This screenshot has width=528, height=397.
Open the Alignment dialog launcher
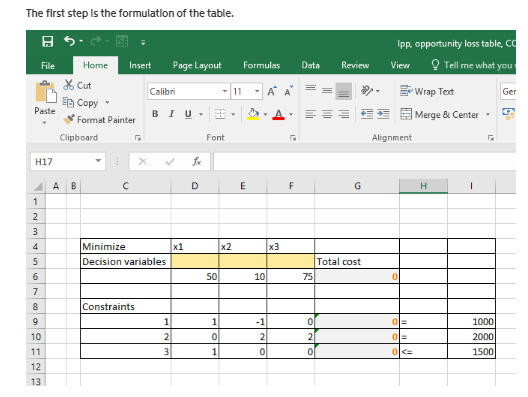[491, 137]
